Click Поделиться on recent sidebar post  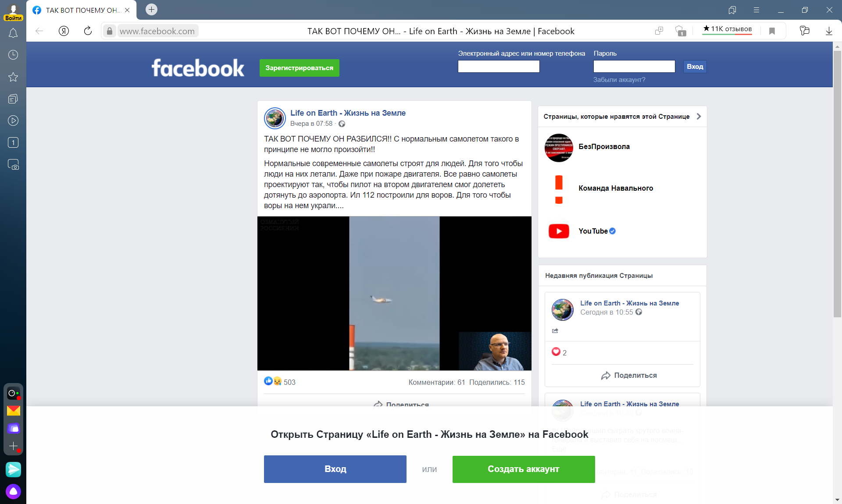[629, 375]
